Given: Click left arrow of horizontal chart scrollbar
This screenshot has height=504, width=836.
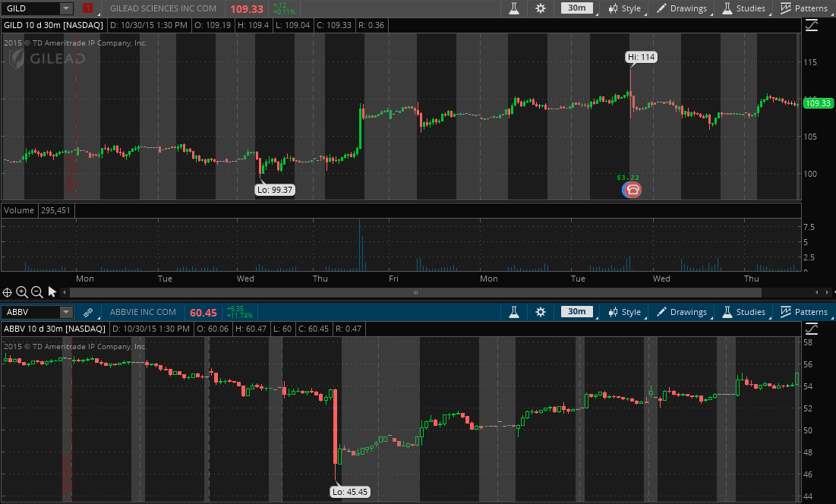Looking at the screenshot, I should (65, 292).
